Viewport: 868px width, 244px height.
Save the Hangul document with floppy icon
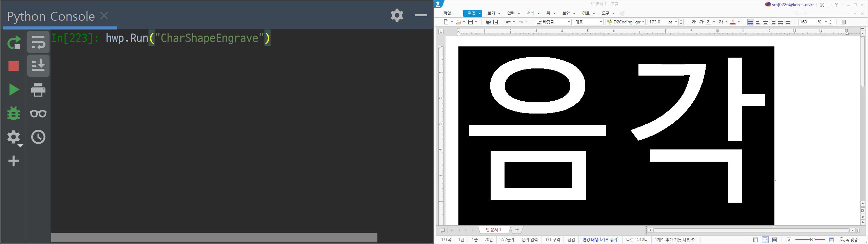click(471, 22)
